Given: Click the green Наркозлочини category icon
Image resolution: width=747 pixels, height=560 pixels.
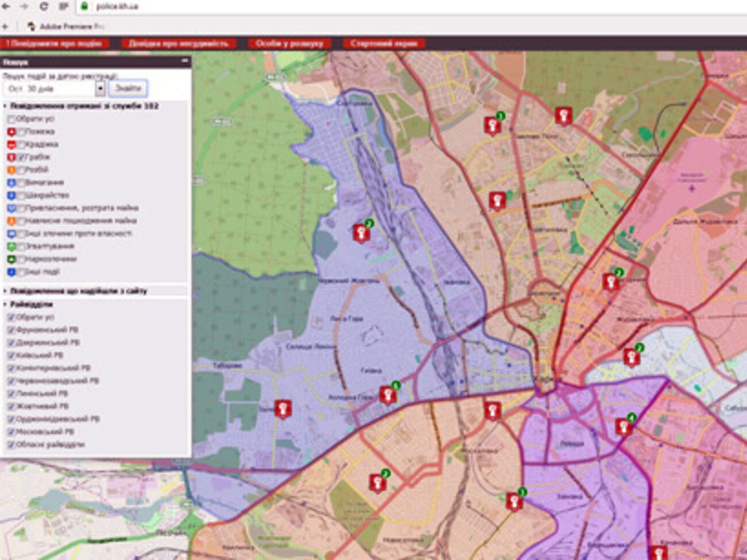Looking at the screenshot, I should click(11, 260).
